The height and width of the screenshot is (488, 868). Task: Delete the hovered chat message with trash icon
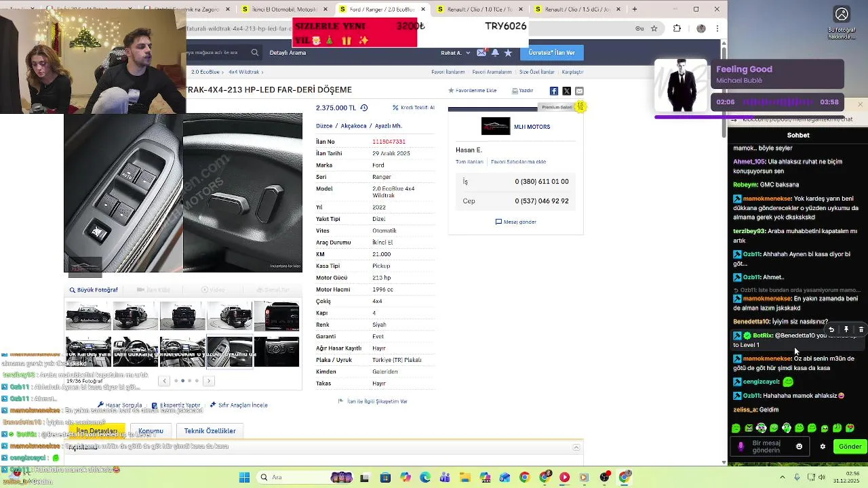pos(861,329)
